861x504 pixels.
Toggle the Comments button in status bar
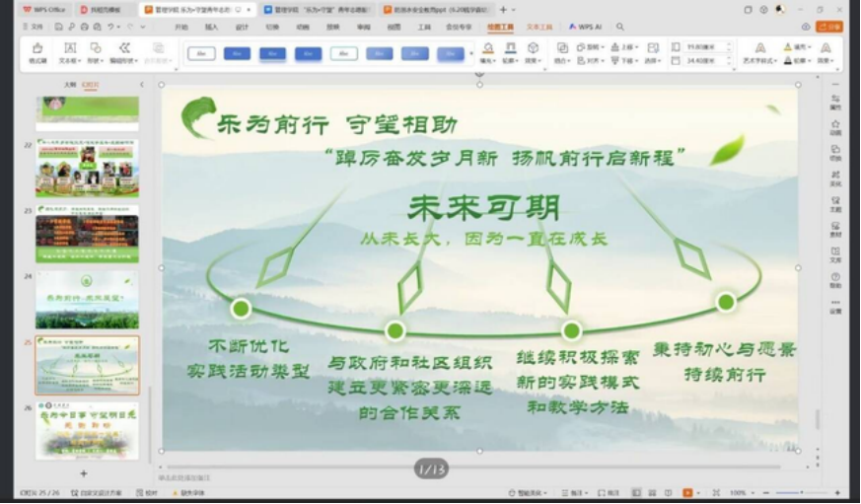(609, 492)
